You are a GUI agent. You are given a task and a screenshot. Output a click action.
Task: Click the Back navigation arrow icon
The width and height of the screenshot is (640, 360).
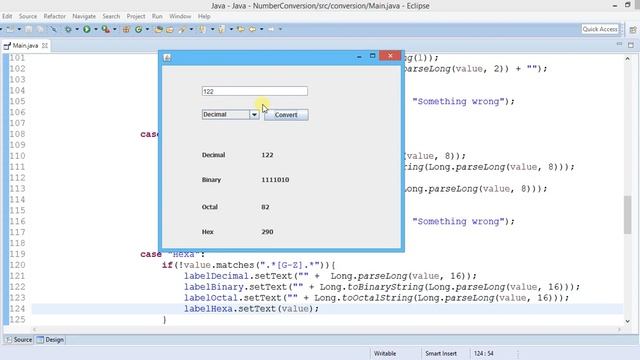point(252,29)
